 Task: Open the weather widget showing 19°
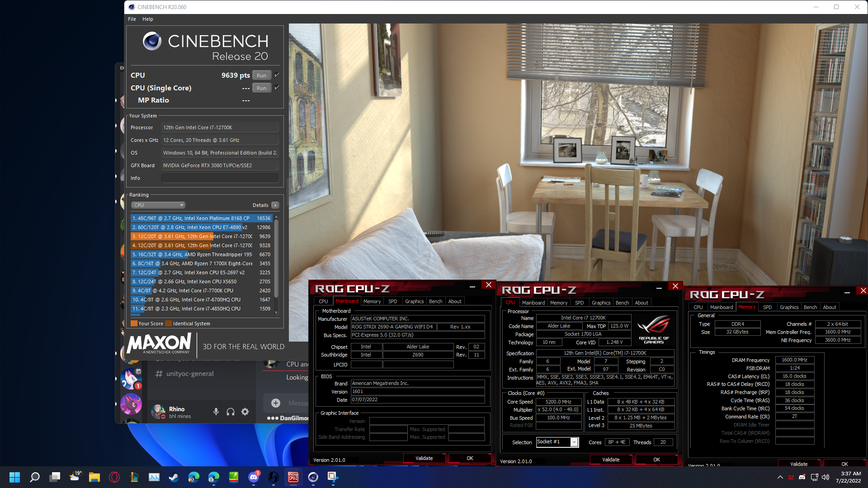(75, 477)
